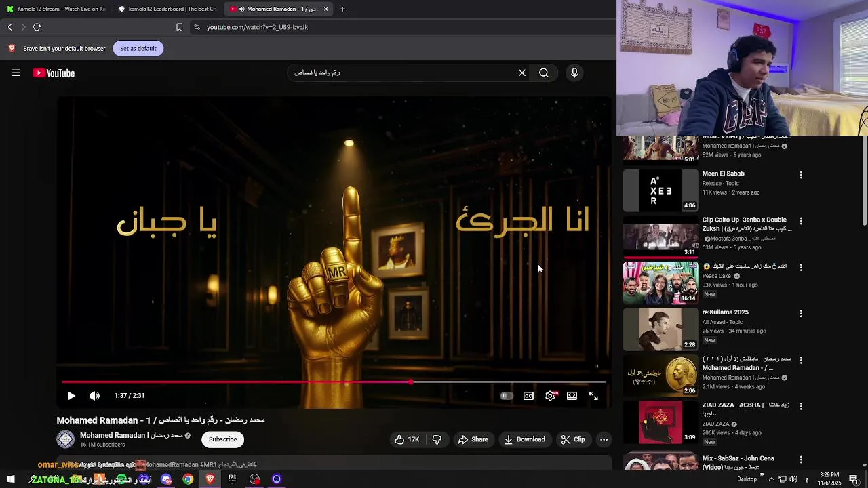Toggle the autoplay switch in the player
The width and height of the screenshot is (868, 488).
[506, 396]
